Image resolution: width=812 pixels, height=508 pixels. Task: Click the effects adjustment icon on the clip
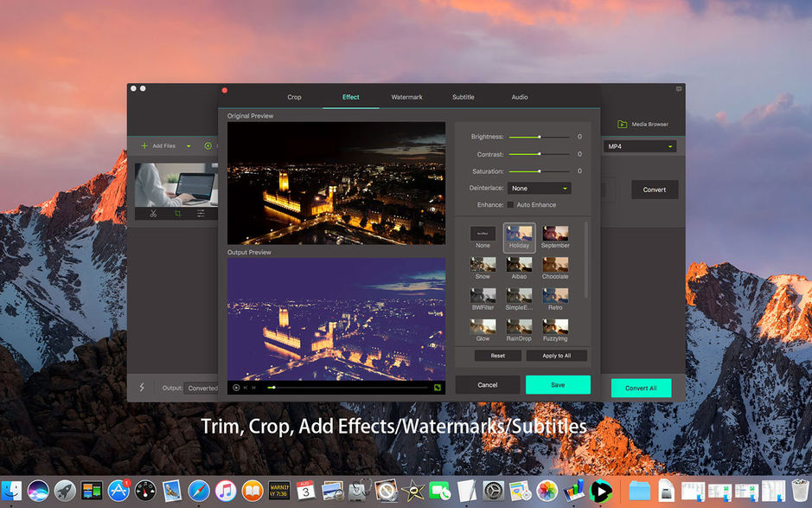(201, 213)
